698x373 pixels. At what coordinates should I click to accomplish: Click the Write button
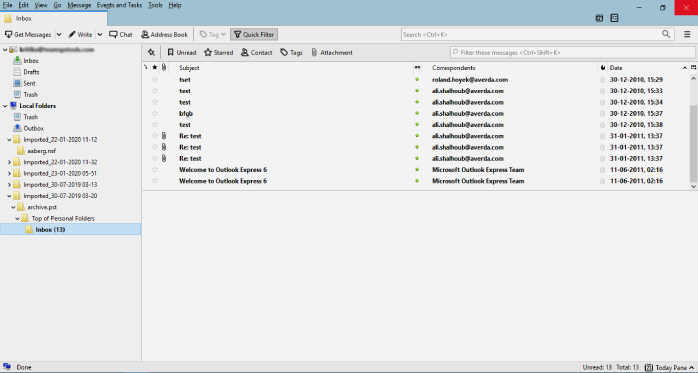tap(80, 34)
